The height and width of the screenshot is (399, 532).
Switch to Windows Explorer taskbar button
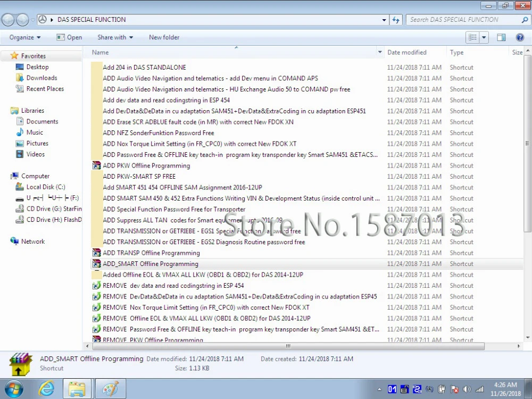click(77, 389)
